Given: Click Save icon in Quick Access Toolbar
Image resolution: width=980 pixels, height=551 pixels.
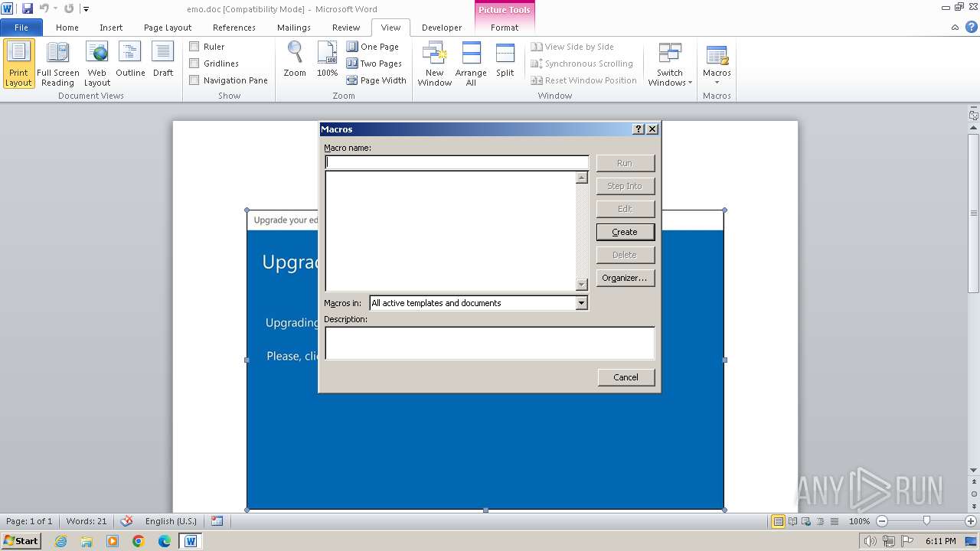Looking at the screenshot, I should point(28,8).
